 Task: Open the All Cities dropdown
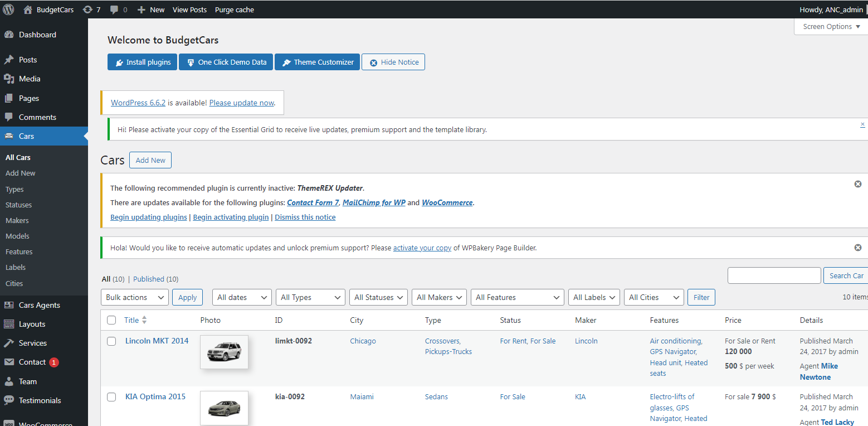click(654, 297)
